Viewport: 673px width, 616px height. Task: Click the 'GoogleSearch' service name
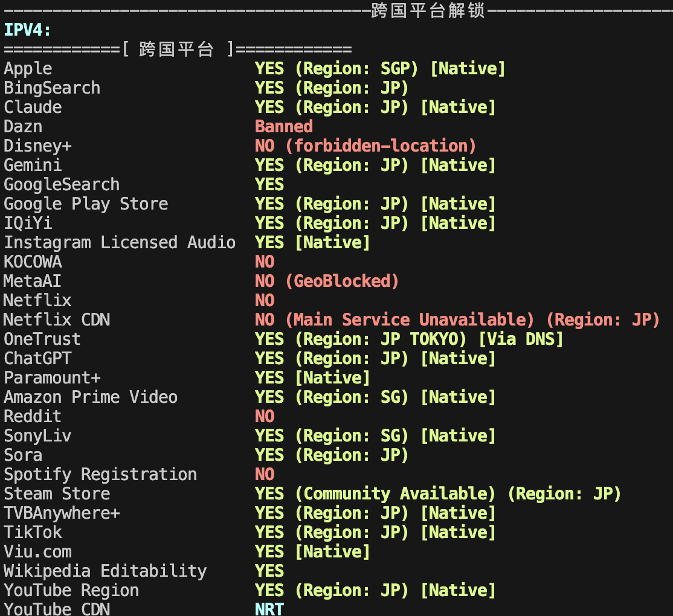pyautogui.click(x=62, y=185)
